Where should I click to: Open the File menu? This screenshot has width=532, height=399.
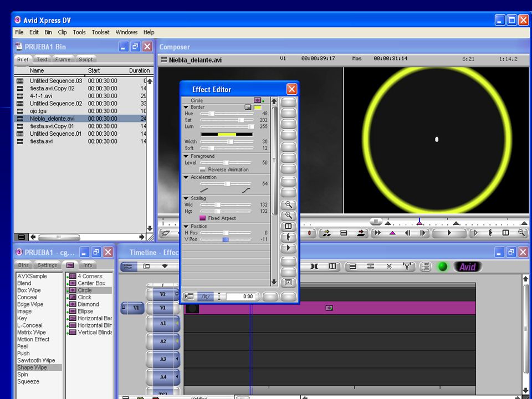coord(19,32)
